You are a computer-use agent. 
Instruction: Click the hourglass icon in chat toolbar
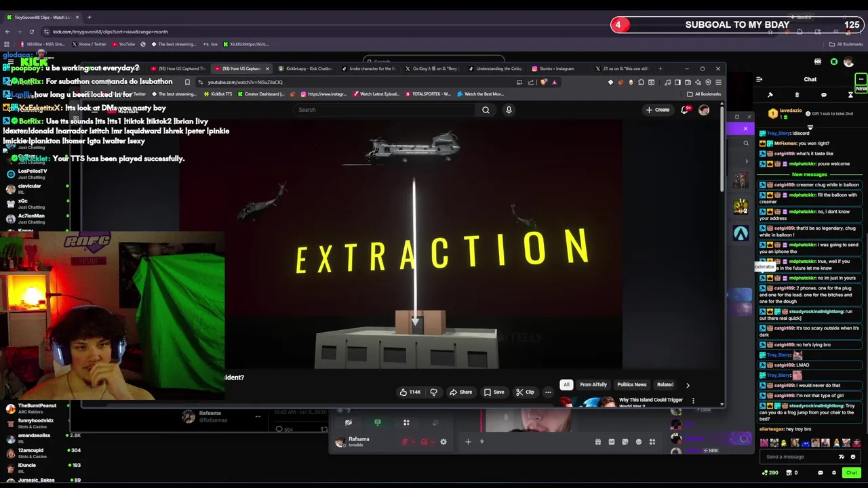(x=850, y=95)
